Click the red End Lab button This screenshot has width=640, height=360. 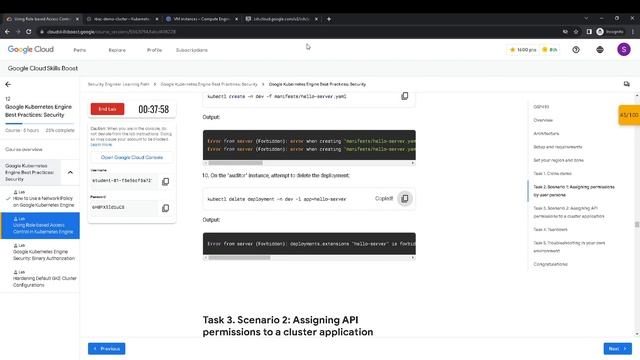(x=107, y=109)
